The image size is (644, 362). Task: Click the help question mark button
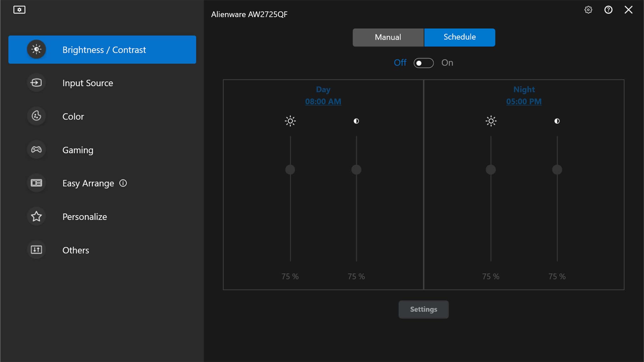pos(608,10)
